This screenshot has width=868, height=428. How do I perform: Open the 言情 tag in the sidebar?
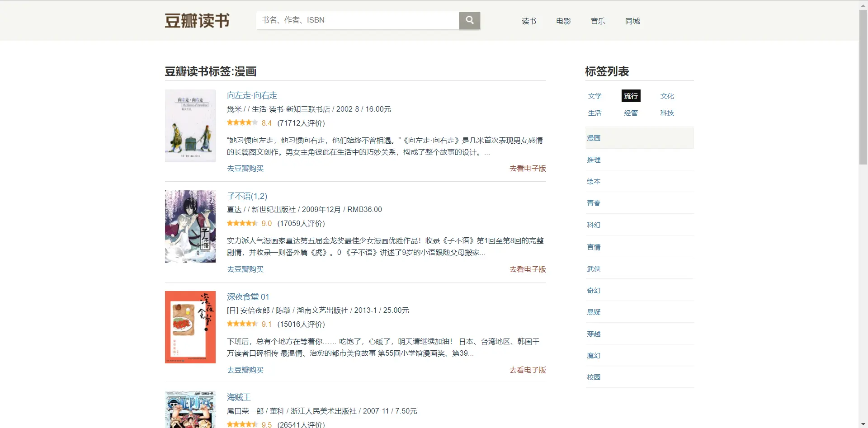[639, 247]
